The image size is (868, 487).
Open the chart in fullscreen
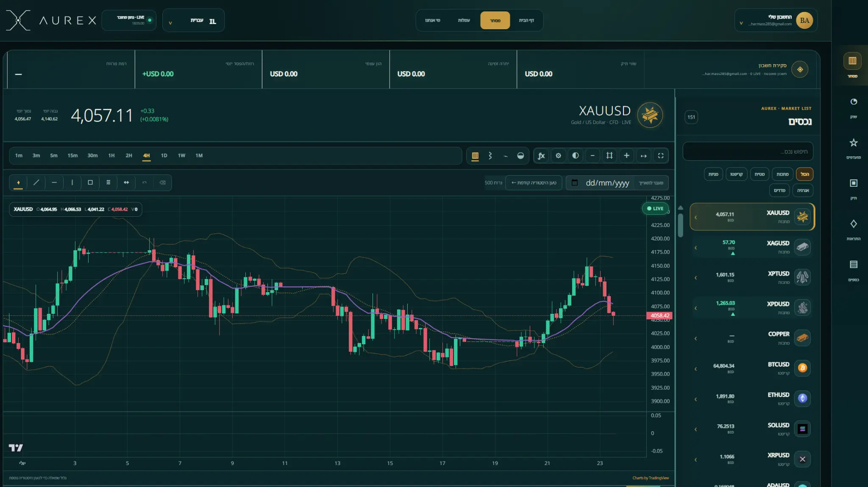pos(661,156)
